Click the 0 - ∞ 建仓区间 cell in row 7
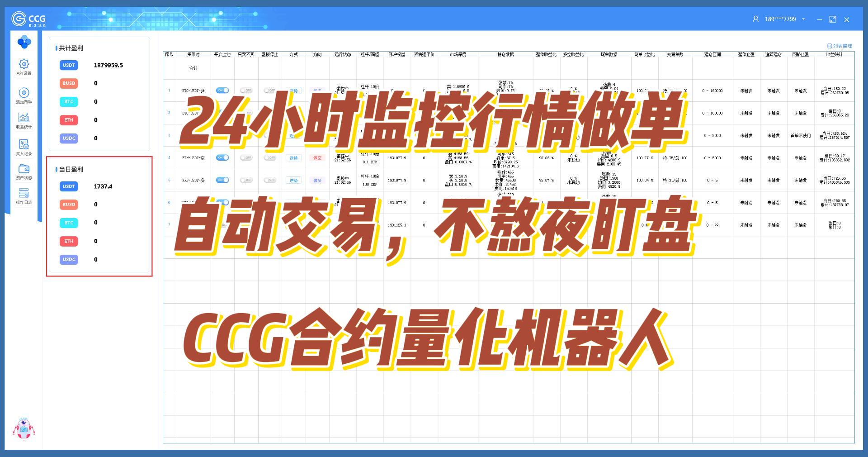This screenshot has width=868, height=457. click(712, 225)
